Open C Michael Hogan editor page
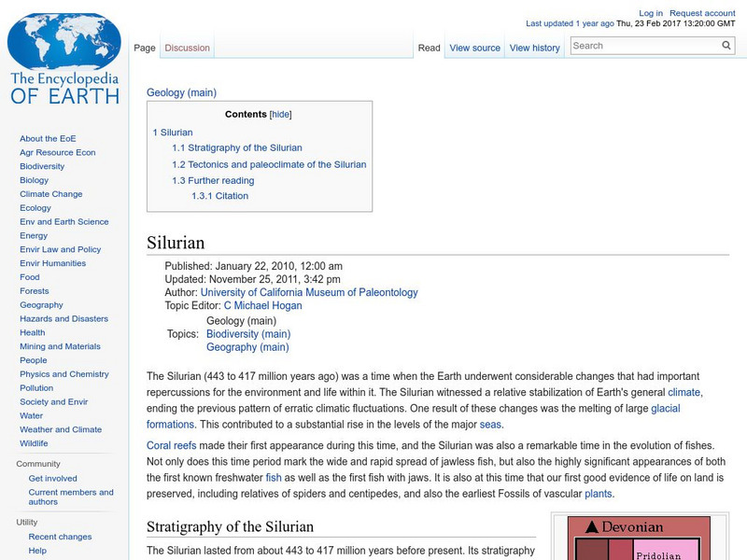 point(262,306)
